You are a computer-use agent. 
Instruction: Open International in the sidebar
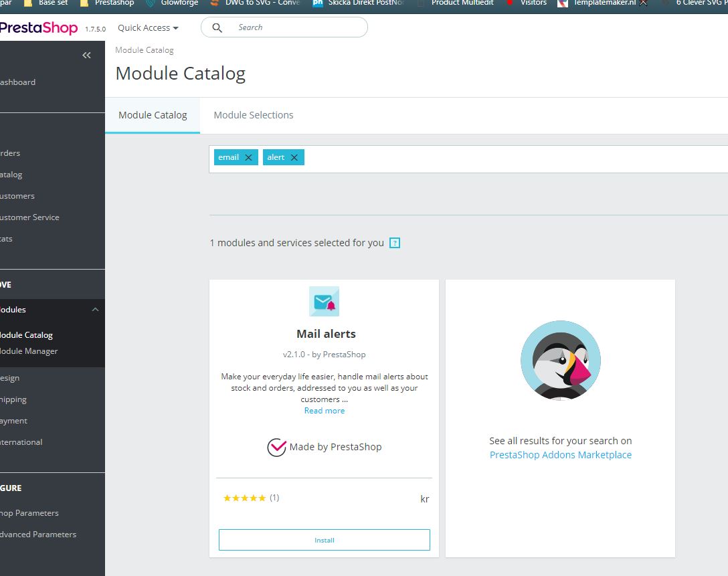coord(21,442)
